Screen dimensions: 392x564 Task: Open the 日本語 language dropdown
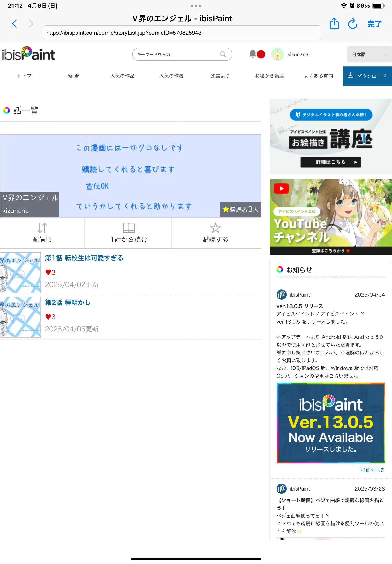coord(369,54)
